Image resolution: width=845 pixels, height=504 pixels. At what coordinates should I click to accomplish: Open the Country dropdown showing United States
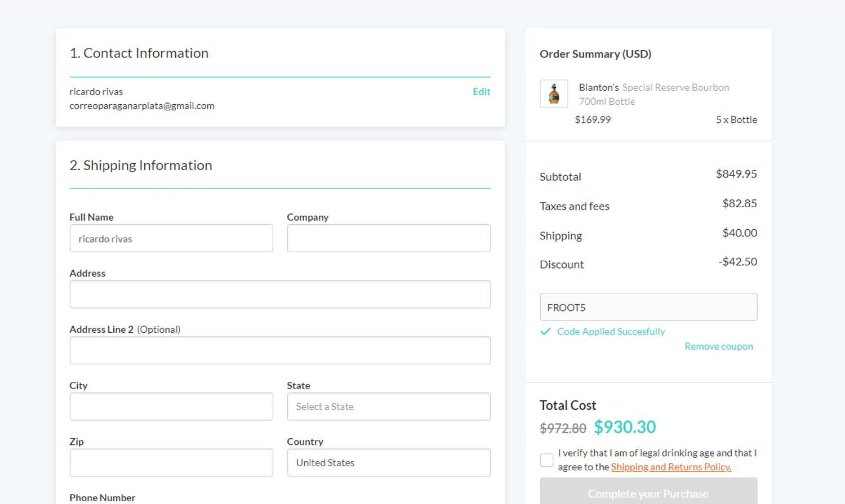click(389, 463)
